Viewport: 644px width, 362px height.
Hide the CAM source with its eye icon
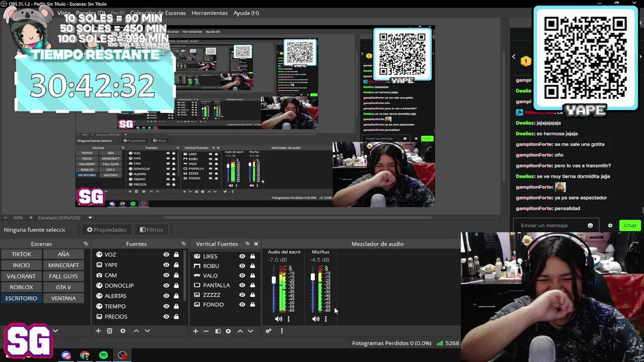[x=166, y=275]
